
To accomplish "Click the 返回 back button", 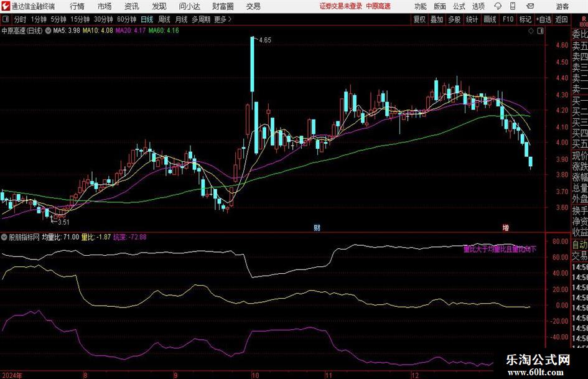I will click(562, 19).
